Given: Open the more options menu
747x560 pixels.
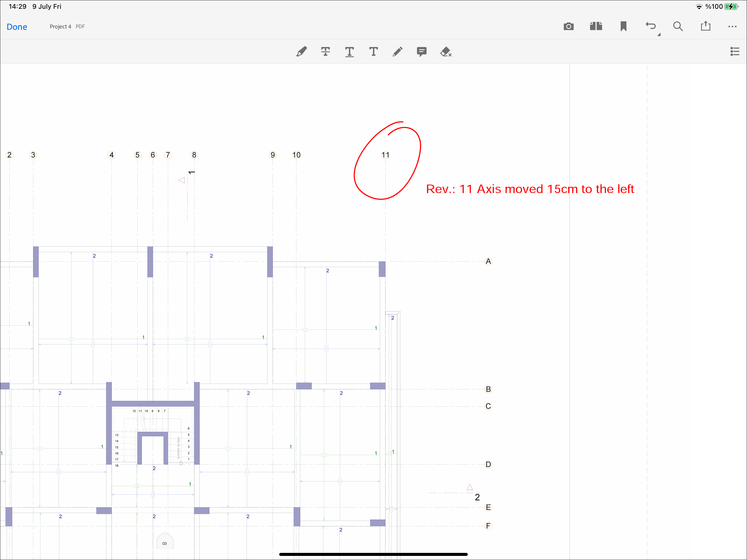Looking at the screenshot, I should click(733, 26).
